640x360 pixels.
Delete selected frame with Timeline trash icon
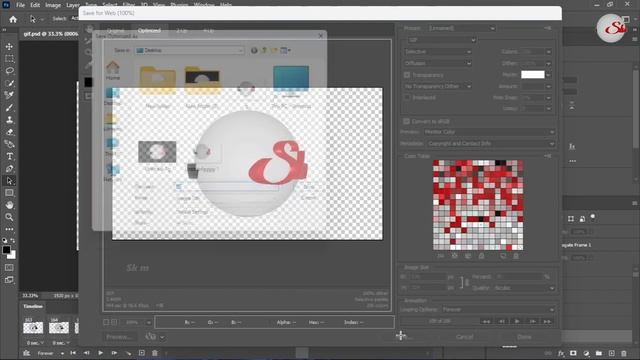pyautogui.click(x=155, y=353)
